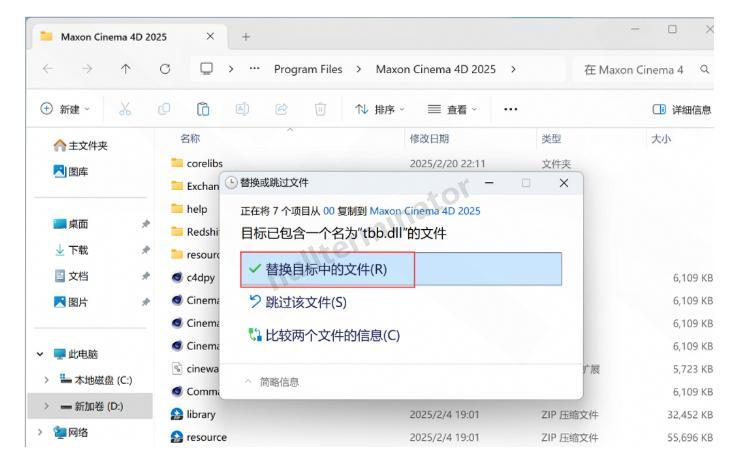
Task: Open the 新建 dropdown menu
Action: tap(65, 109)
